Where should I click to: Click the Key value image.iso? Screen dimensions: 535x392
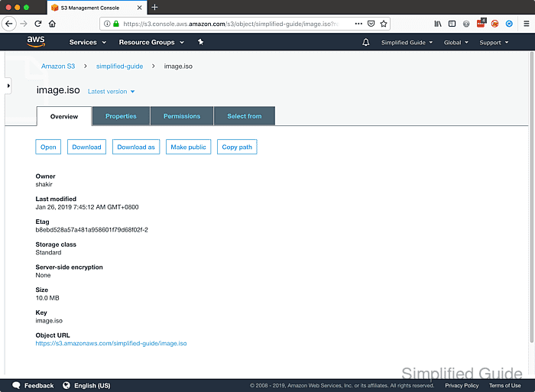[x=49, y=321]
